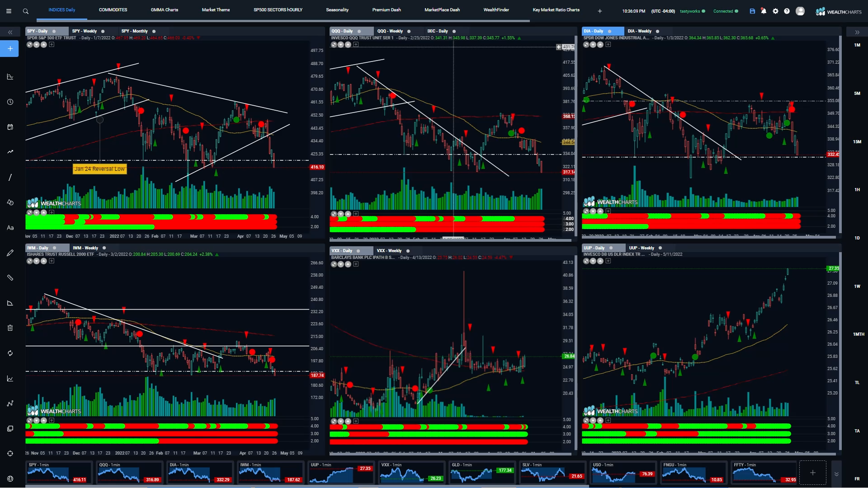This screenshot has height=488, width=868.
Task: Toggle the dot on SPY - Weekly tab
Action: 103,31
